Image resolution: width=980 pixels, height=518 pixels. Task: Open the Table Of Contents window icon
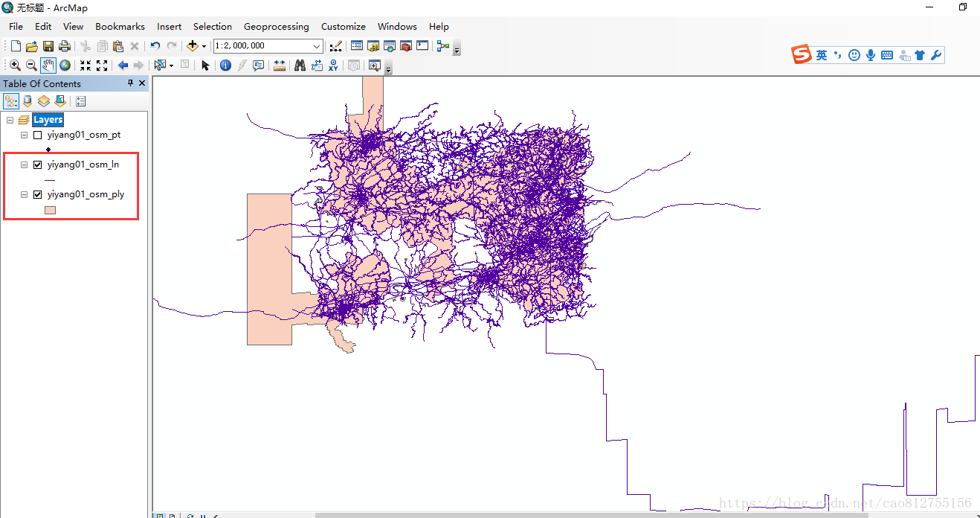pos(356,46)
